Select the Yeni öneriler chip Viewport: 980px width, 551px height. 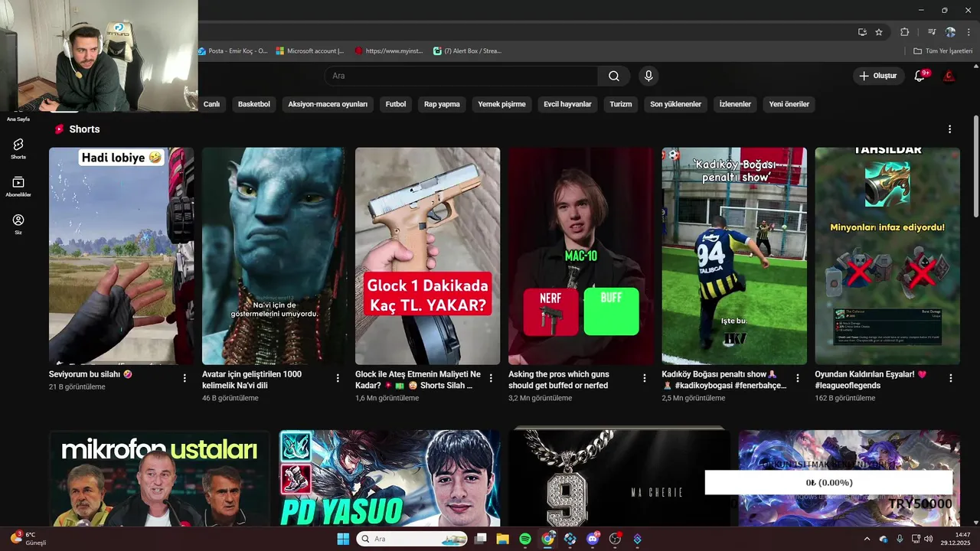pyautogui.click(x=789, y=104)
